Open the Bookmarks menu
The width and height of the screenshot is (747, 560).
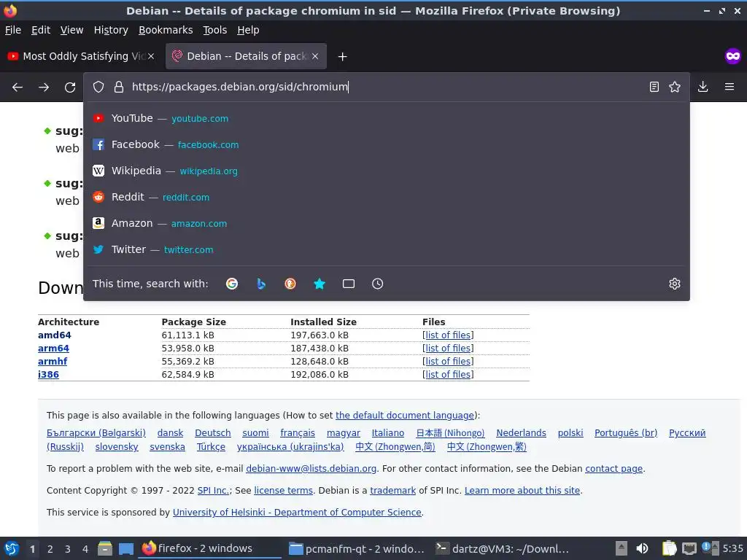[166, 30]
